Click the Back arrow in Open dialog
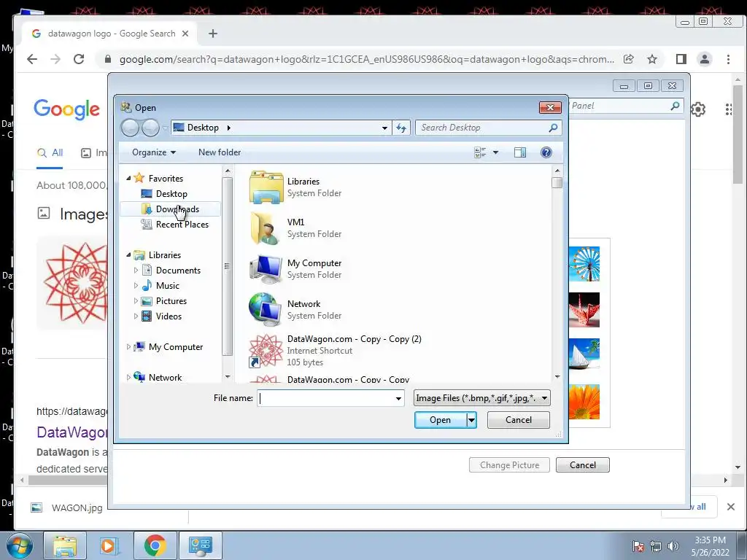 click(x=130, y=128)
